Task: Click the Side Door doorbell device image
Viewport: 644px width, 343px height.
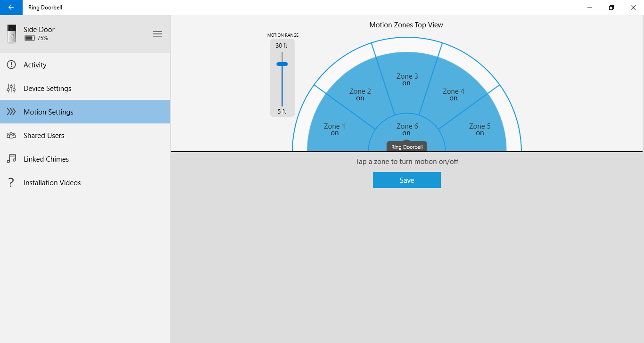Action: [12, 34]
